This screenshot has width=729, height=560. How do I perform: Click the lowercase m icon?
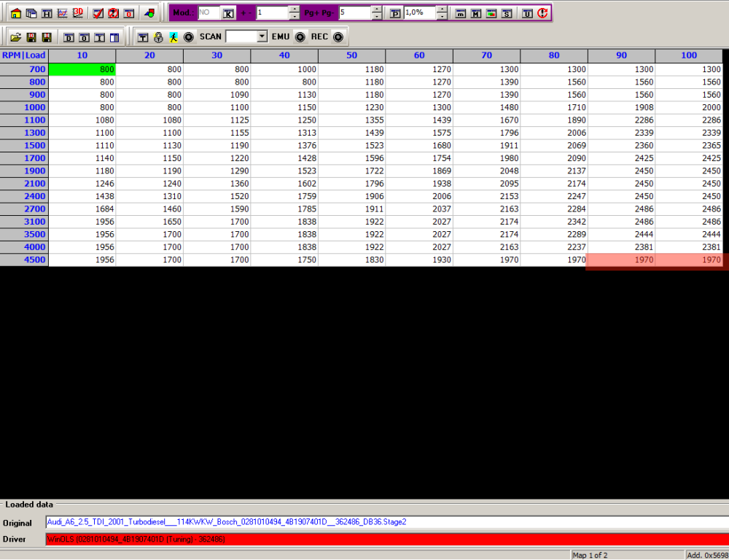(460, 13)
